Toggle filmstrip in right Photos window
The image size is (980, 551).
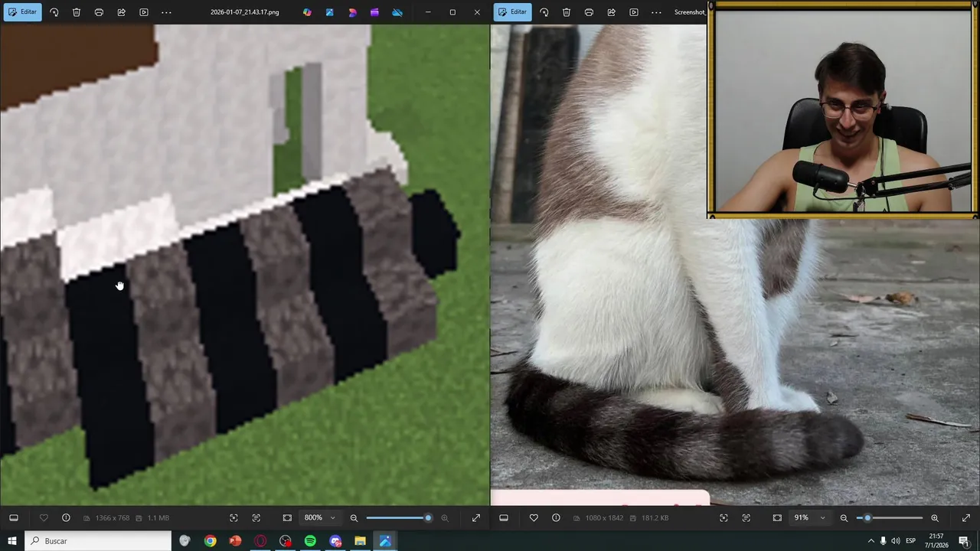pos(503,518)
